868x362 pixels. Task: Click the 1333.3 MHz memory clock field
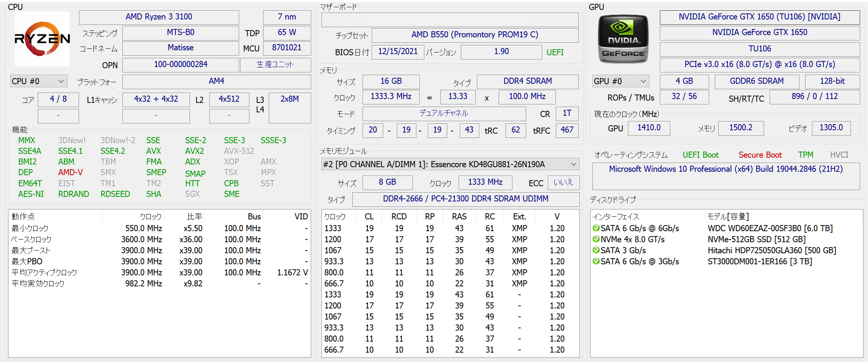click(391, 97)
